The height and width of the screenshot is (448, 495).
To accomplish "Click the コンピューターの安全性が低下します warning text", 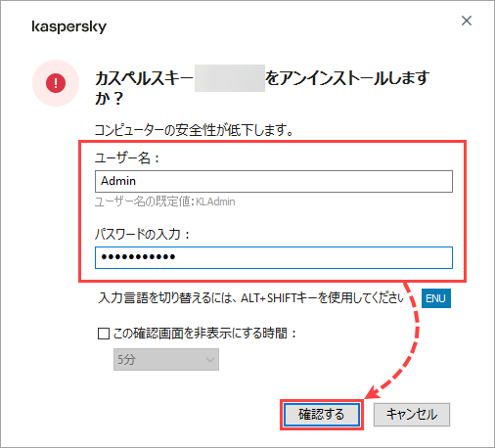I will [x=194, y=130].
